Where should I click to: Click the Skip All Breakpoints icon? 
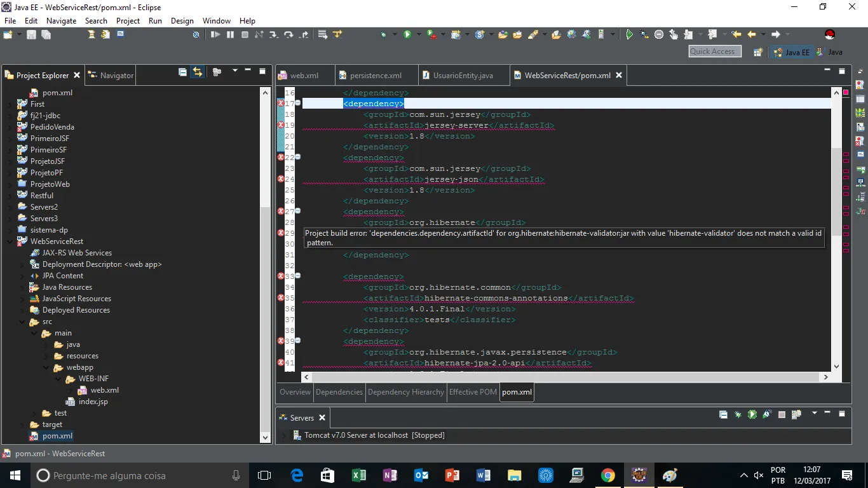click(x=196, y=35)
